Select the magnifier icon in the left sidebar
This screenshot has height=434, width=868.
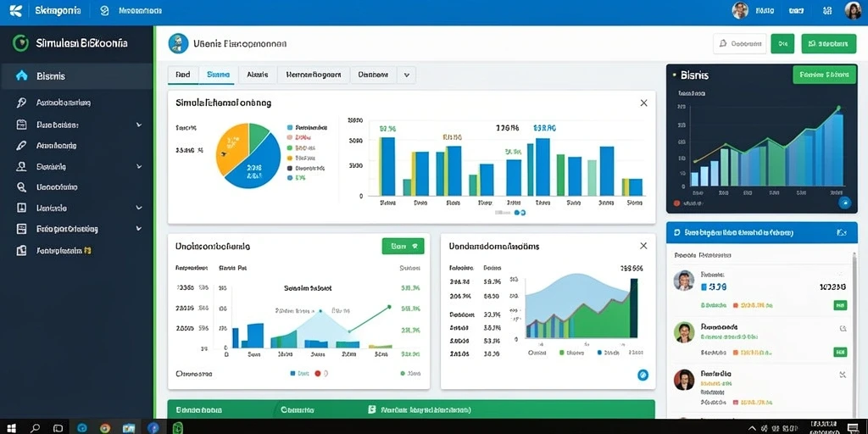point(21,187)
